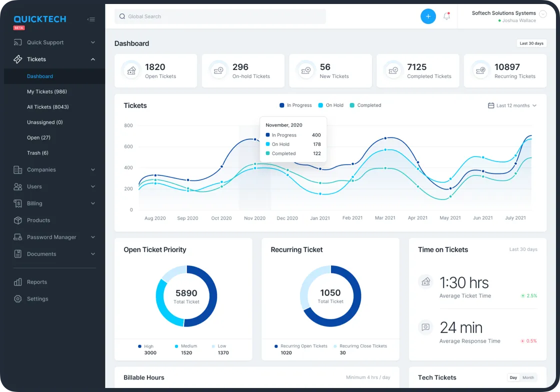Open the notifications bell icon
This screenshot has height=392, width=560.
tap(446, 16)
